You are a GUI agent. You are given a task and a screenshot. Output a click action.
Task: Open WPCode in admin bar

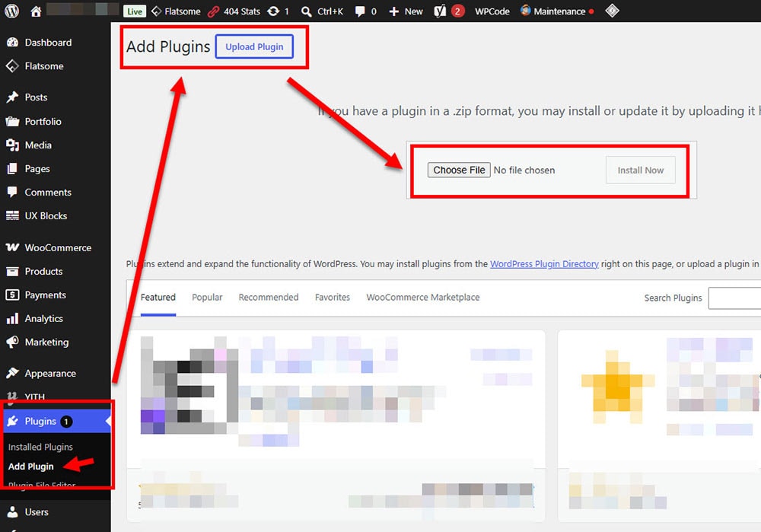[x=492, y=11]
